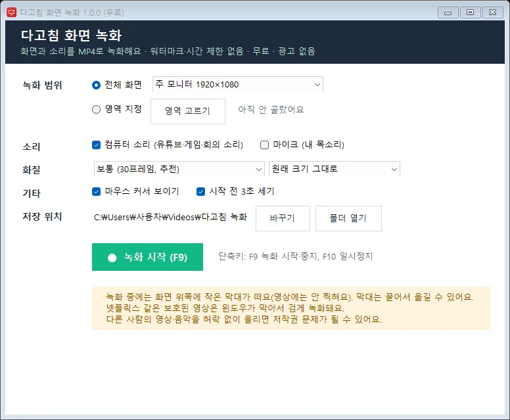510x420 pixels.
Task: Click the 녹화 범위 label
Action: tap(42, 85)
